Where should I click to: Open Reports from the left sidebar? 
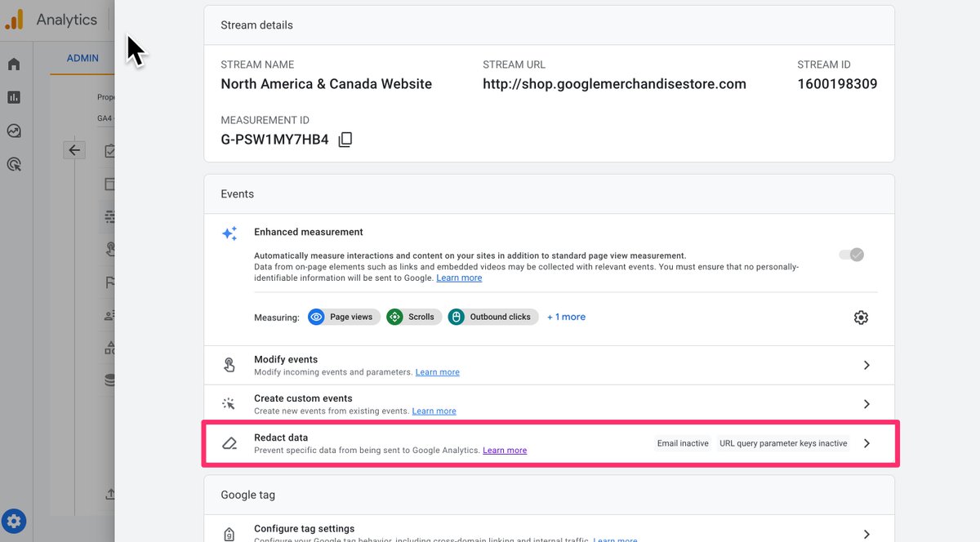pos(14,97)
